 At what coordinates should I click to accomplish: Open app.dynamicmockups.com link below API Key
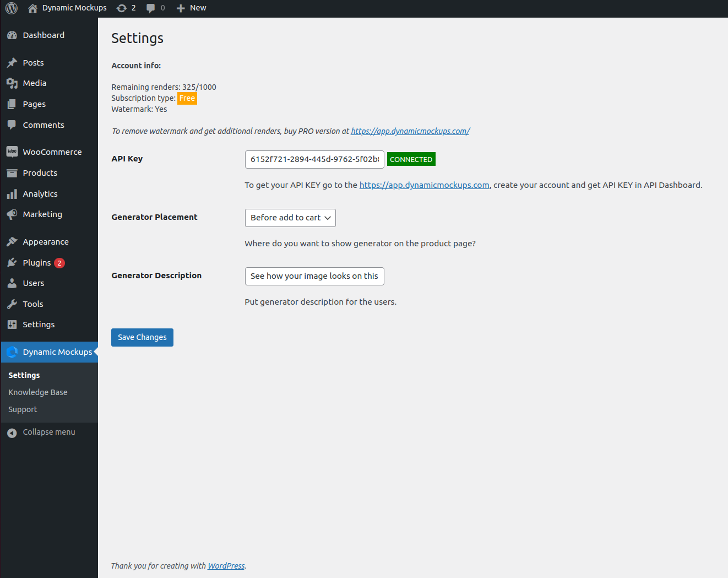pyautogui.click(x=425, y=185)
